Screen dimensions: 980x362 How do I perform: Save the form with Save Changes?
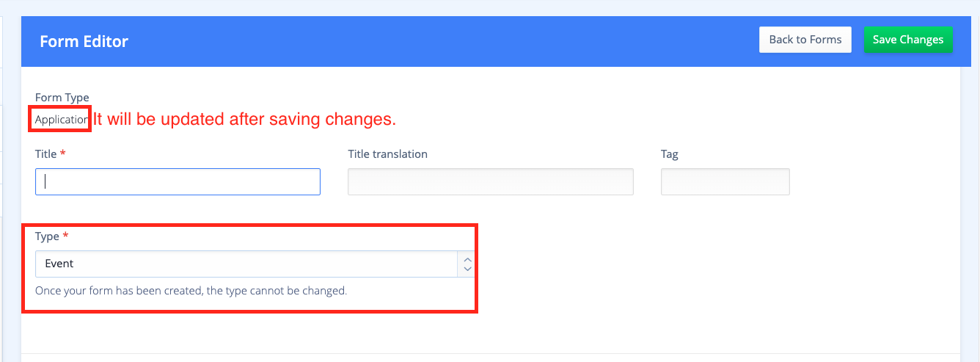pyautogui.click(x=908, y=40)
